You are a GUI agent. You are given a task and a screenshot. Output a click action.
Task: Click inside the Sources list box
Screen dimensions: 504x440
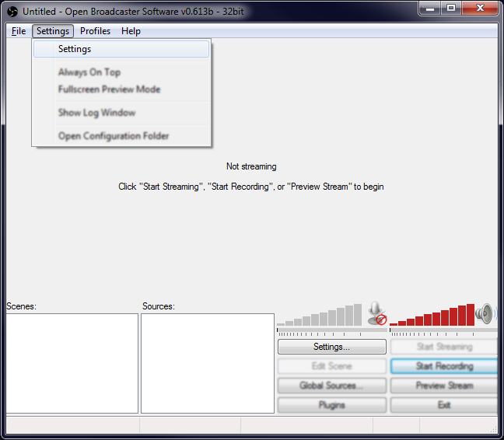208,363
